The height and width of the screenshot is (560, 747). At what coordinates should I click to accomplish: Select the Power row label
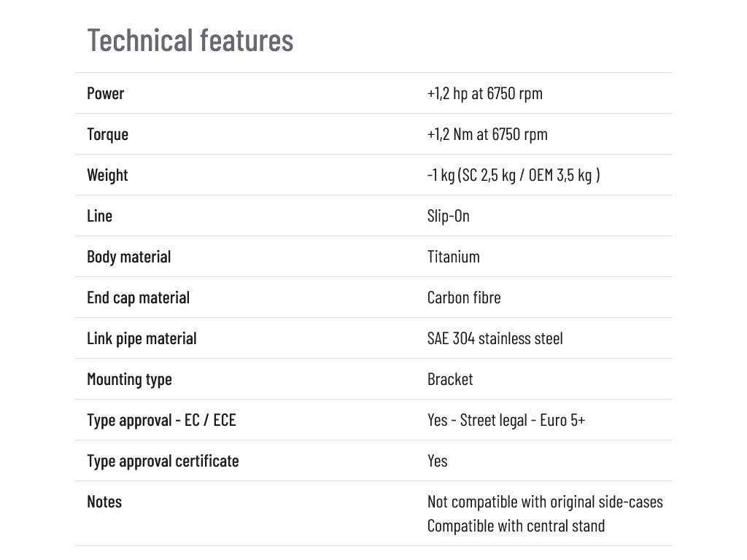(x=106, y=93)
